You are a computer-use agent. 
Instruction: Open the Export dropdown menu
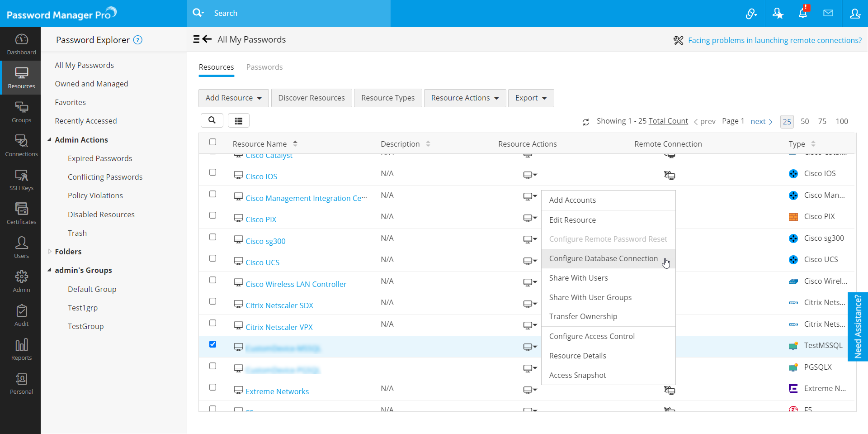(531, 98)
